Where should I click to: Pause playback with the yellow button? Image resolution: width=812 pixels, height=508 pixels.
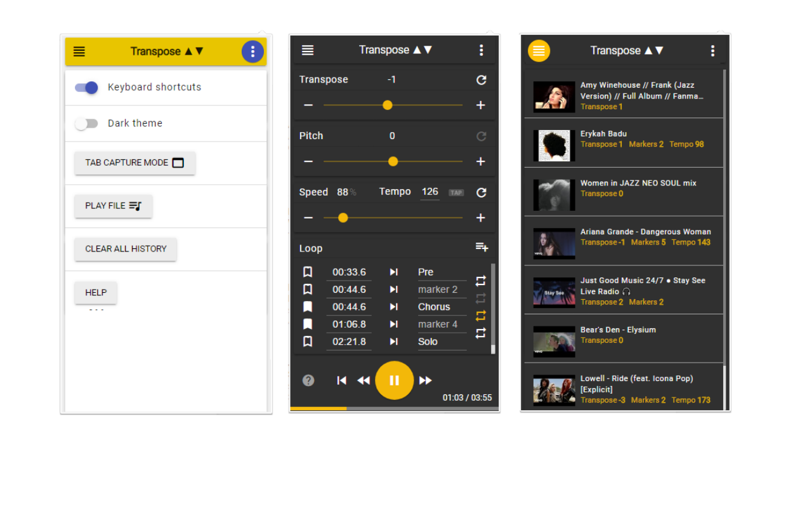(395, 380)
